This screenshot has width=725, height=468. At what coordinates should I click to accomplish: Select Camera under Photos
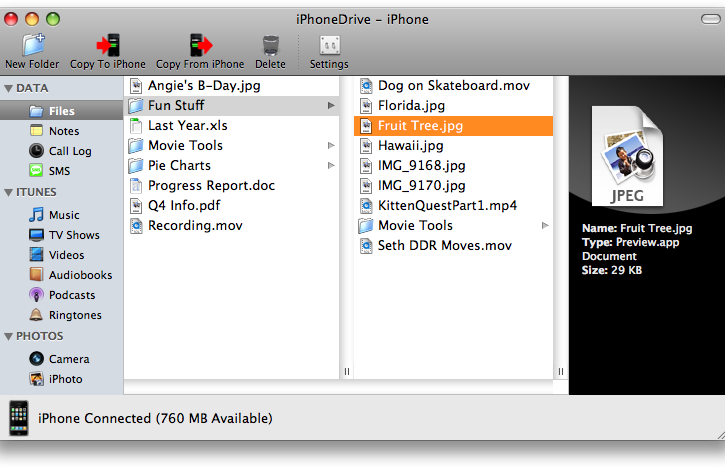(x=61, y=359)
